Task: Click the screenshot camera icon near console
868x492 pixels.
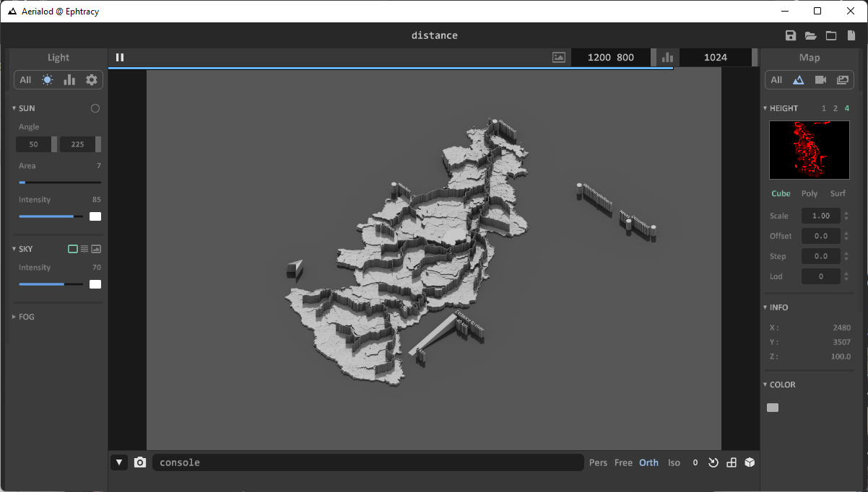Action: click(139, 462)
